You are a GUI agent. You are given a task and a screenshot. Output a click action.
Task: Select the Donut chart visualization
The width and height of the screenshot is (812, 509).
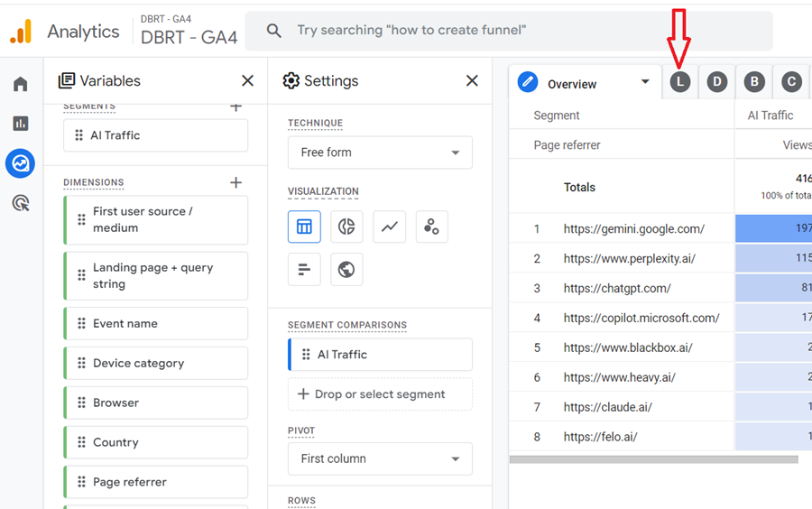[x=346, y=227]
